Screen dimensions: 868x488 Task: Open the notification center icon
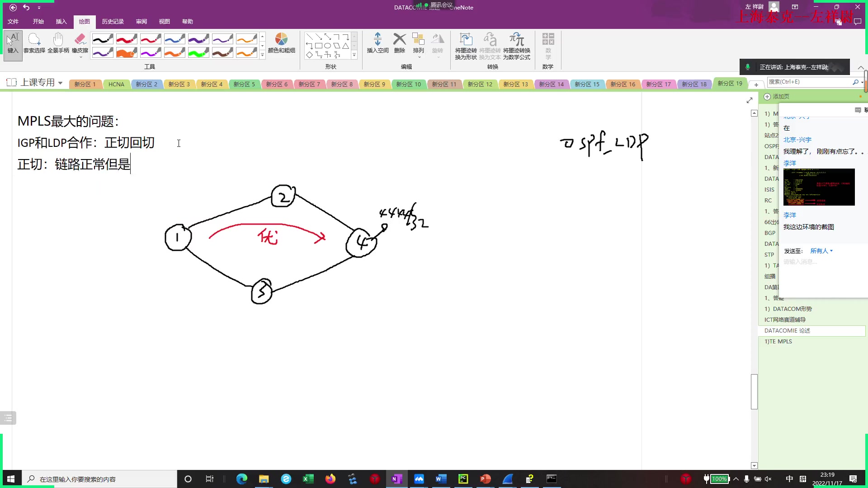(x=853, y=479)
